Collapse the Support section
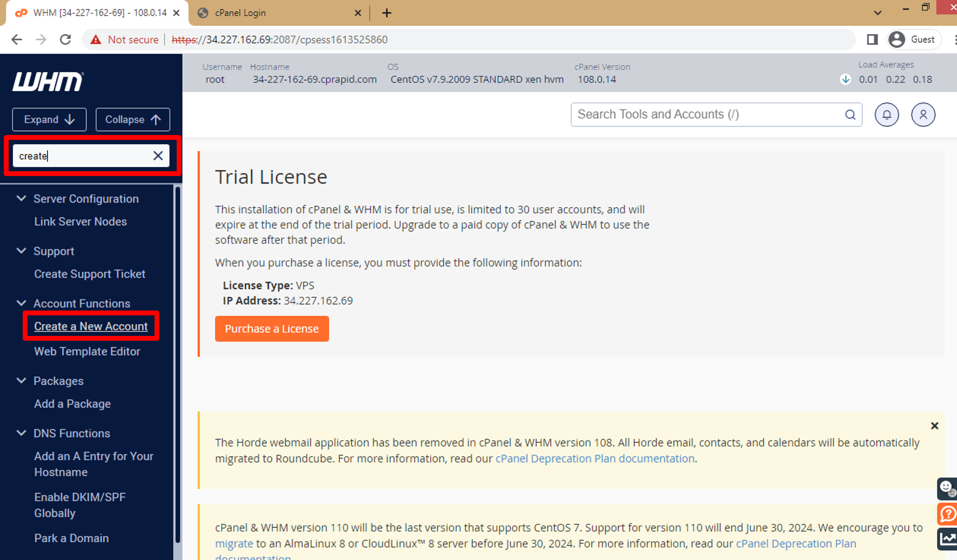Screen dimensions: 957x560 pyautogui.click(x=22, y=251)
